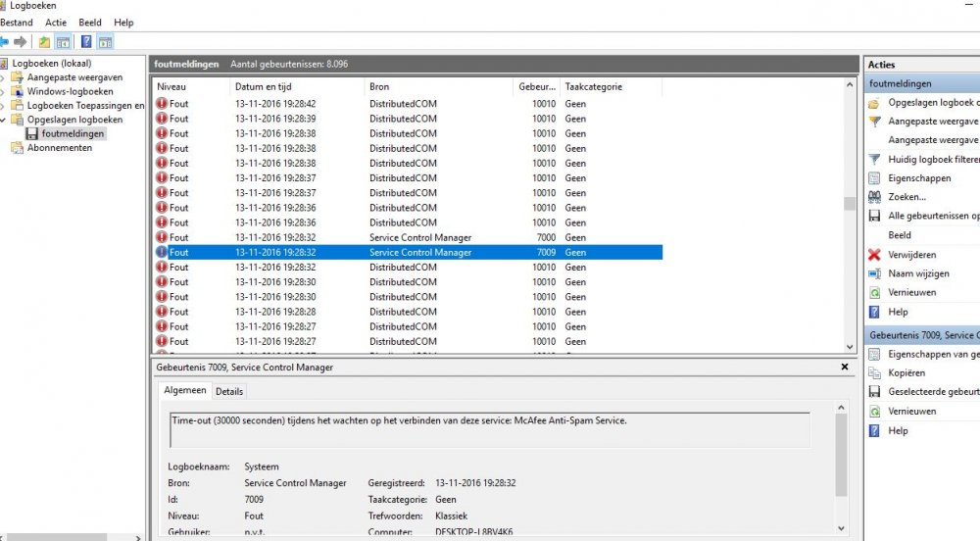Viewport: 980px width, 541px height.
Task: Collapse the Opgeslagen logboeken tree node
Action: click(x=4, y=120)
